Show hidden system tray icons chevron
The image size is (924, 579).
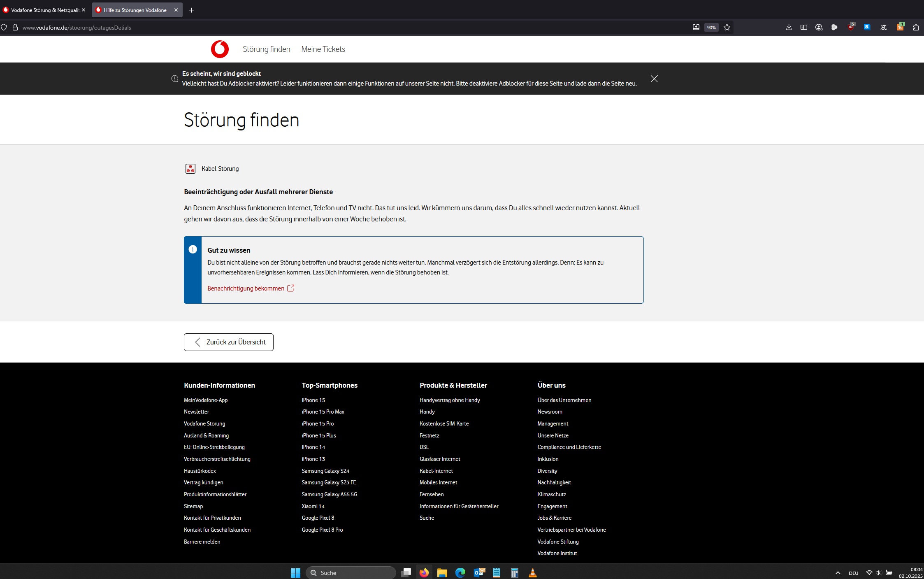[x=838, y=573]
